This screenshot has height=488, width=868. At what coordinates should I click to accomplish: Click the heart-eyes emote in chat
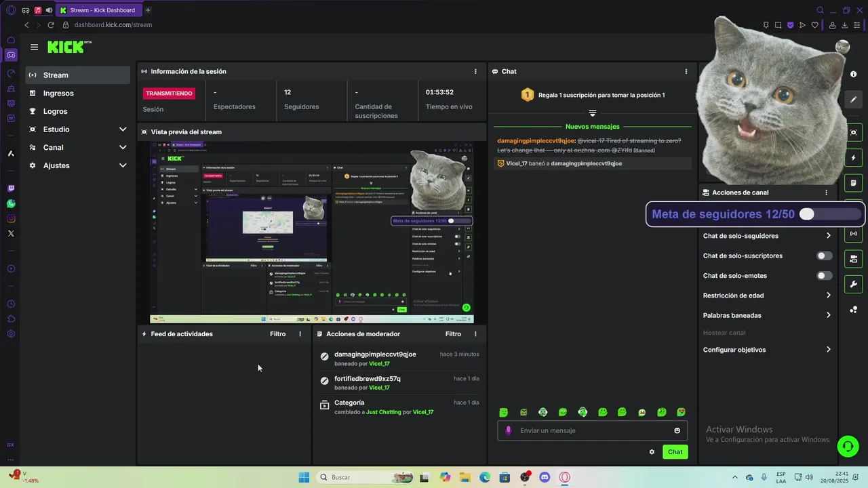tap(682, 412)
